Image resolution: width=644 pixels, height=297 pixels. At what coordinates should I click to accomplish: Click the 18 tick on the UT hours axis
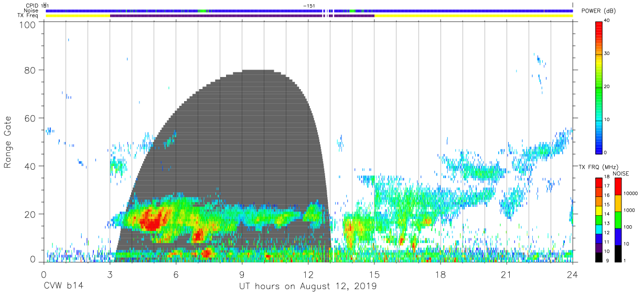click(441, 274)
